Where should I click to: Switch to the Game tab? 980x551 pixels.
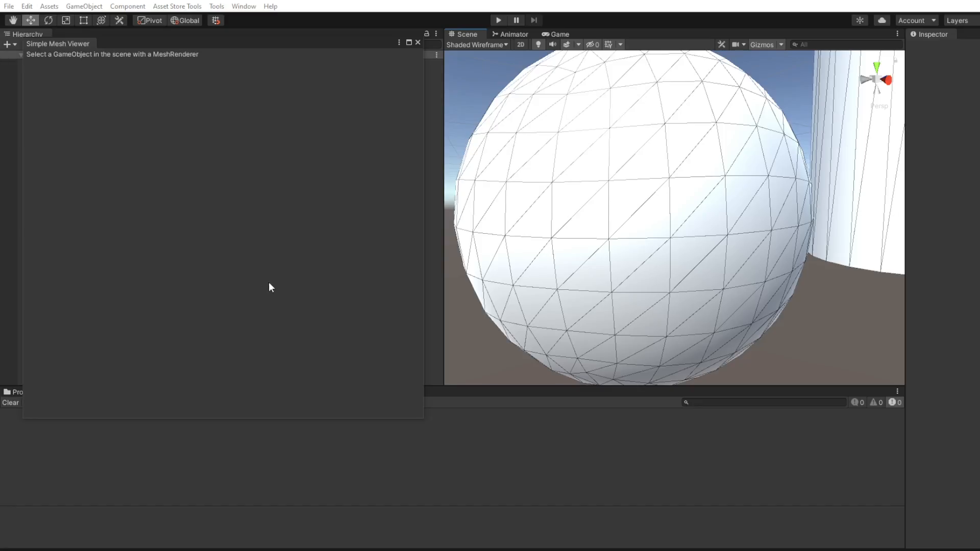tap(555, 34)
